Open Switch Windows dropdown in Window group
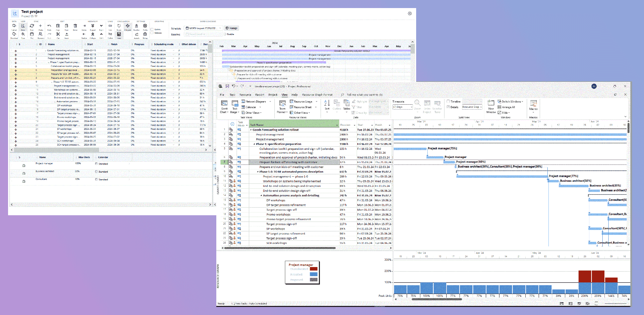Viewport: 644px width, 315px height. 510,101
